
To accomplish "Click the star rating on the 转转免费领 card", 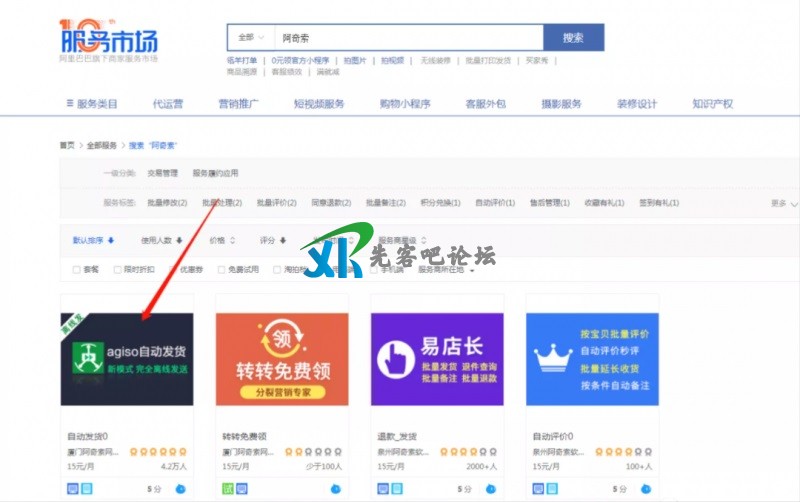I will point(313,452).
